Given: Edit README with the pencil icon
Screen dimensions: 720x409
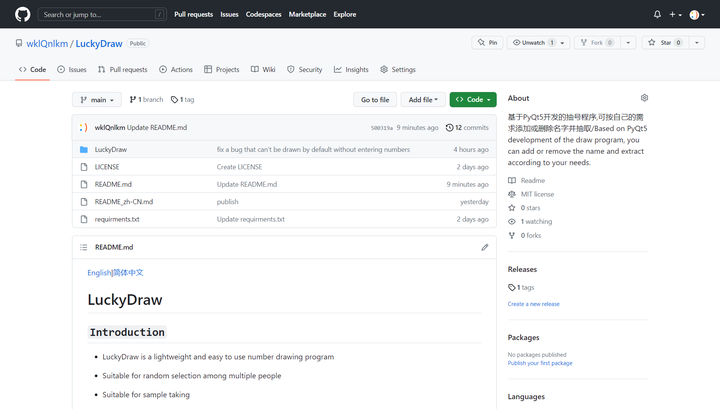Looking at the screenshot, I should pos(485,247).
